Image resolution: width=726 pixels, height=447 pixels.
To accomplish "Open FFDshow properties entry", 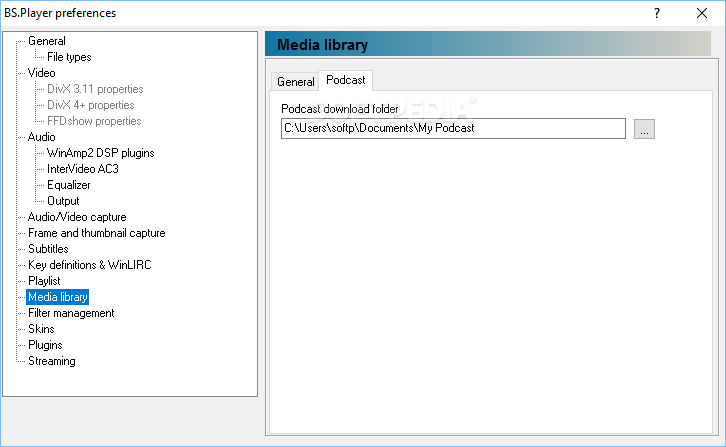I will pos(94,121).
